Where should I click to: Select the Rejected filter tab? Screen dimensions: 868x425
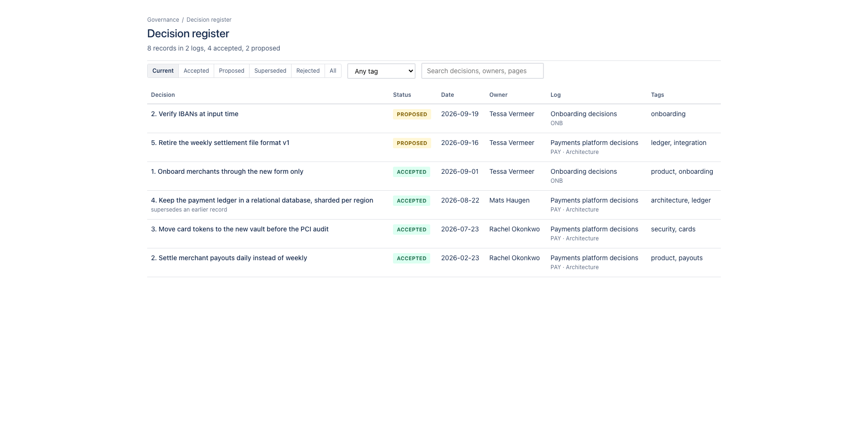click(308, 71)
